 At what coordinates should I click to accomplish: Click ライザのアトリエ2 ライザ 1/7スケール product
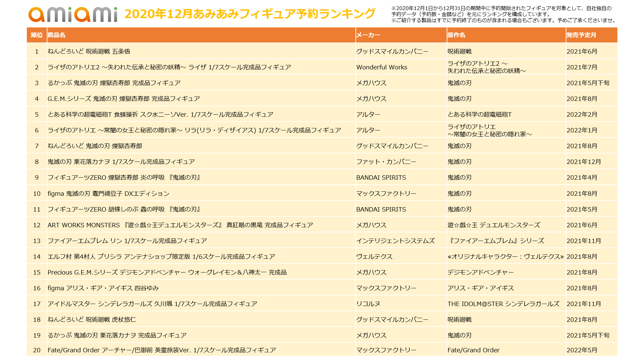[169, 67]
